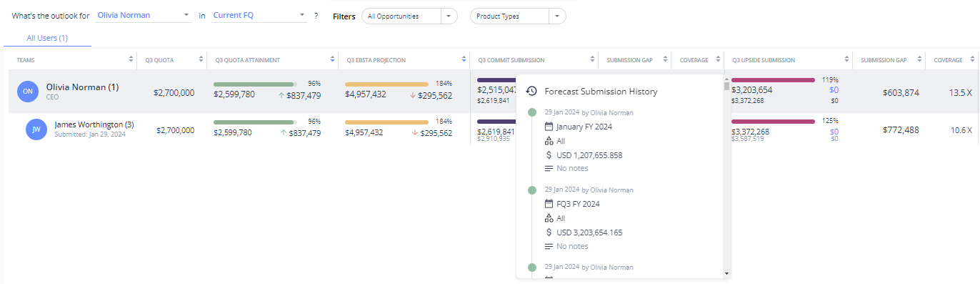Image resolution: width=980 pixels, height=284 pixels.
Task: Sort by the Teams column arrows
Action: tap(131, 60)
